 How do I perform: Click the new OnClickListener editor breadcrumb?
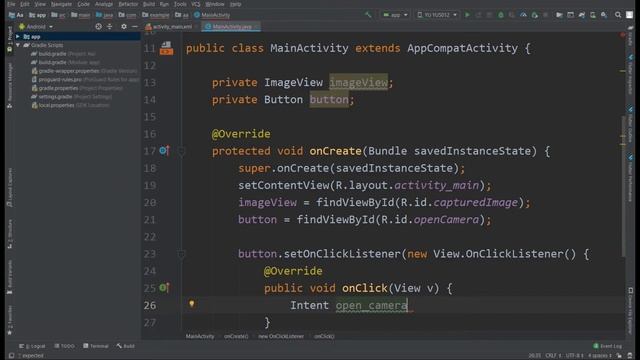tap(281, 336)
